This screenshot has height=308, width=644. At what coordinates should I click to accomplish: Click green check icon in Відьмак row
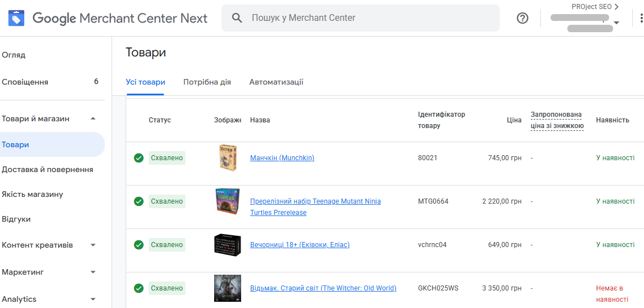coord(139,288)
